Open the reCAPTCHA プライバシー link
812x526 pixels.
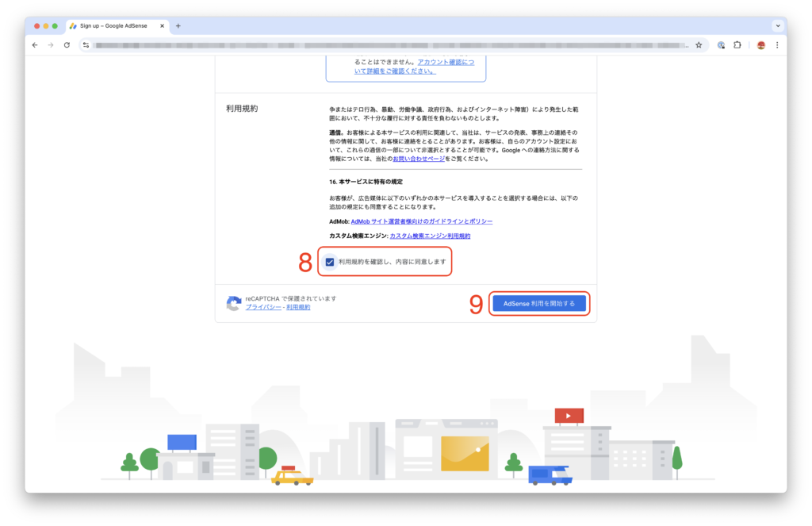tap(263, 307)
